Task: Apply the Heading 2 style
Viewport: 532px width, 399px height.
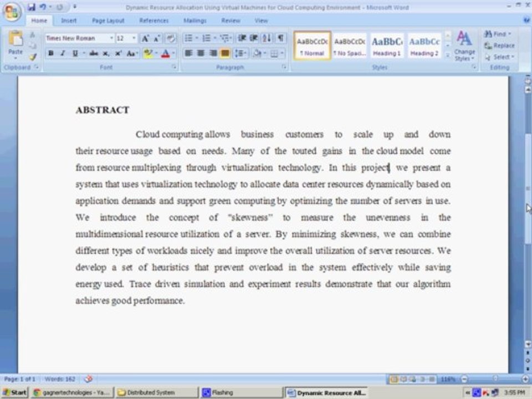Action: pyautogui.click(x=424, y=46)
